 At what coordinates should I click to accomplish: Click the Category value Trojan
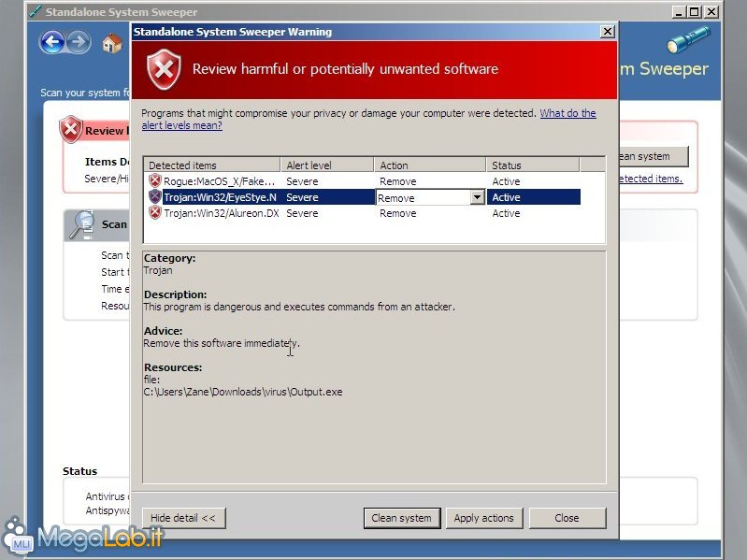pos(158,270)
